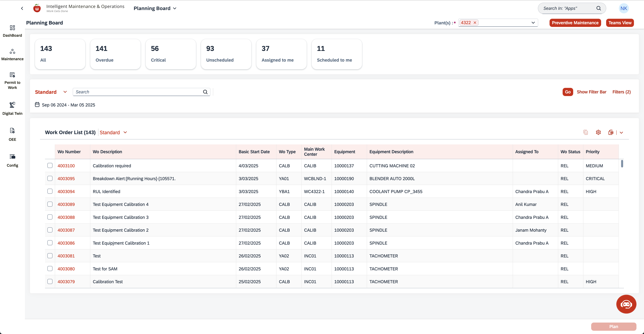Select checkbox for work order 4003095
Screen dimensions: 644x334
tap(50, 178)
